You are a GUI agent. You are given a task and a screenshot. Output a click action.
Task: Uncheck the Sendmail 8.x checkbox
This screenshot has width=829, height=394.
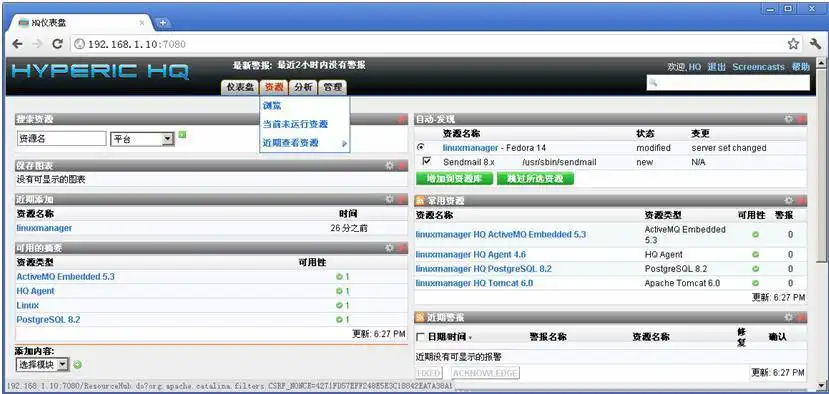coord(427,161)
